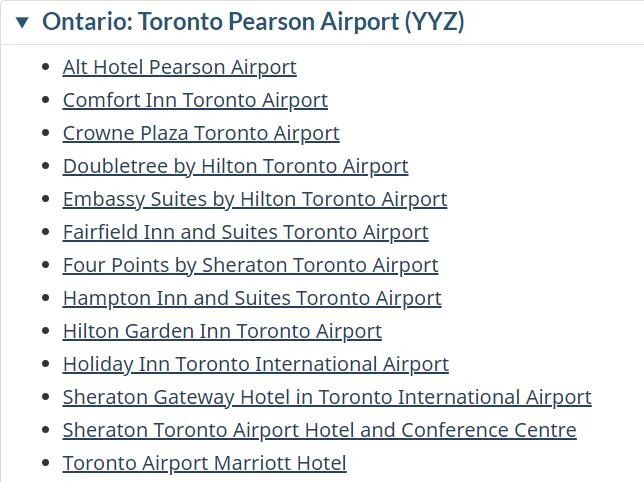Click the Ontario: Toronto Pearson Airport (YYZ) heading
644x482 pixels.
pos(253,22)
